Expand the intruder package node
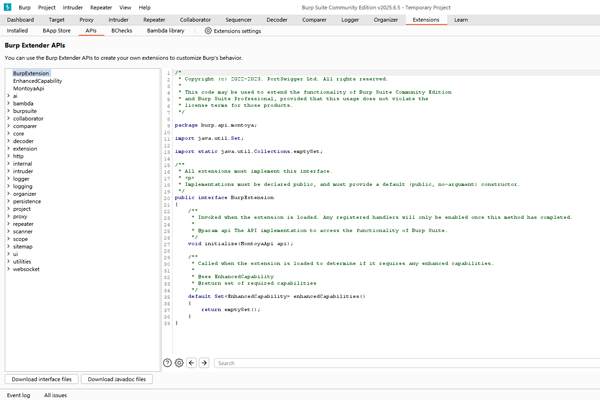Image resolution: width=600 pixels, height=400 pixels. click(8, 171)
